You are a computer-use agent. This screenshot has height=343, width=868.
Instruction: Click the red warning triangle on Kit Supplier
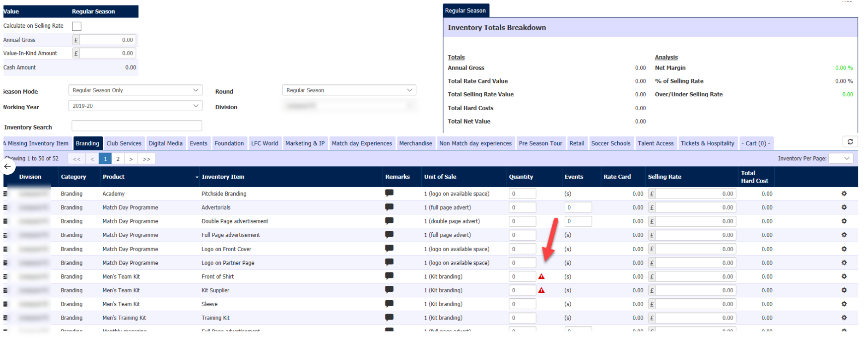pos(541,290)
